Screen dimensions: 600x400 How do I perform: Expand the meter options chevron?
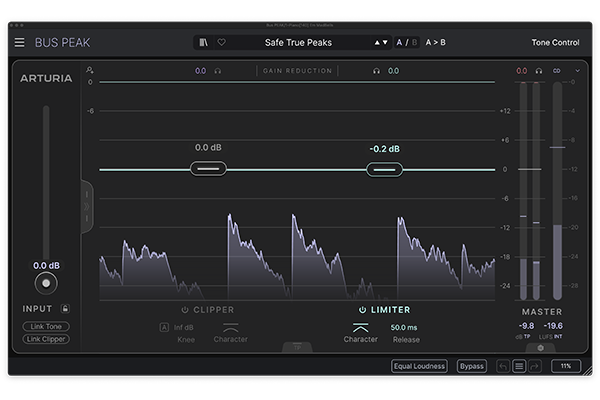pos(578,71)
